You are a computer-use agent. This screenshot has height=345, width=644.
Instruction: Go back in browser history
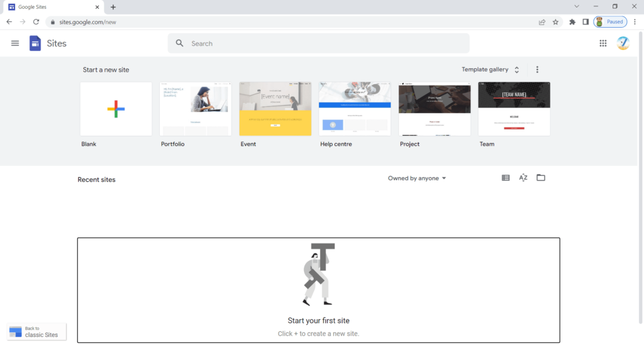point(9,22)
